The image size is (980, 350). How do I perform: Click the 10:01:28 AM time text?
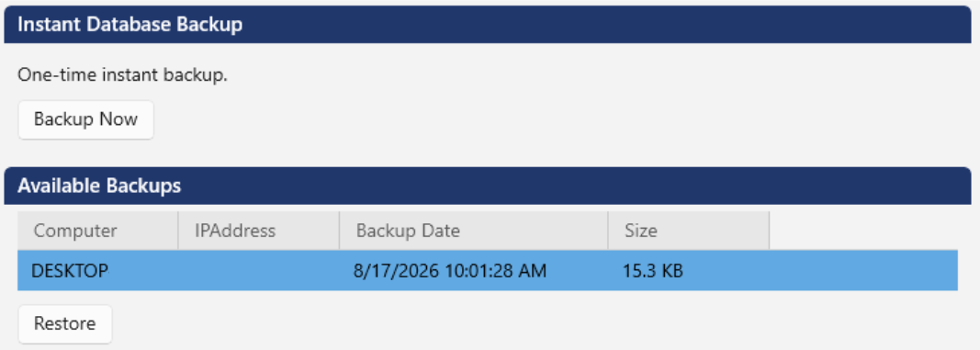(x=496, y=271)
